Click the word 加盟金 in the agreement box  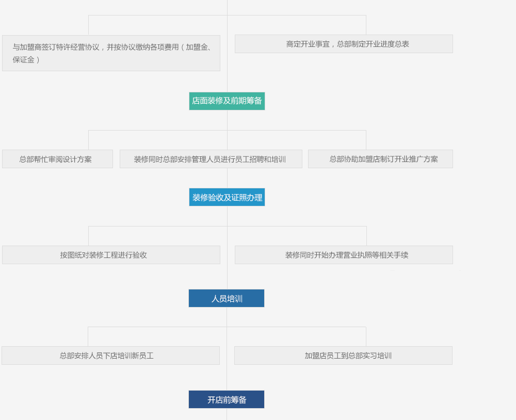coord(197,47)
